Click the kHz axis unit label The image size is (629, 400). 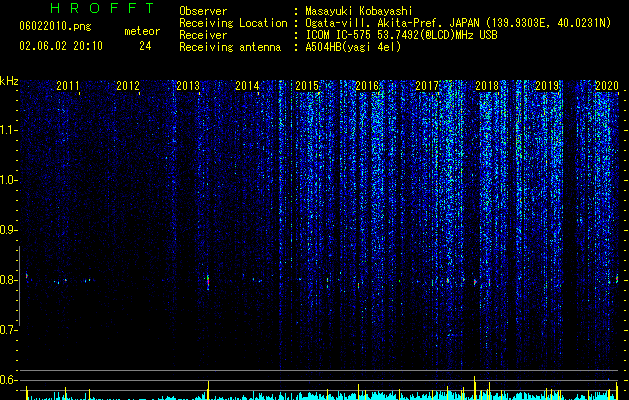(9, 81)
